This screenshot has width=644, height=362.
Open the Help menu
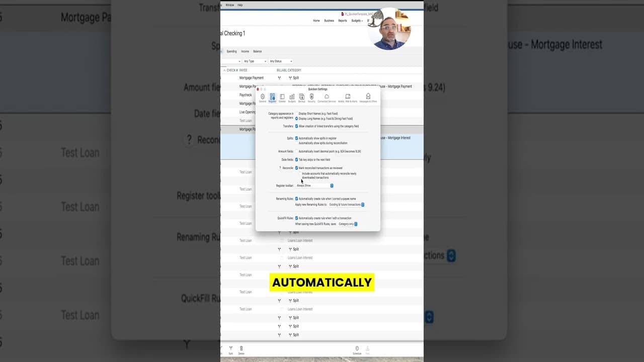coord(240,5)
